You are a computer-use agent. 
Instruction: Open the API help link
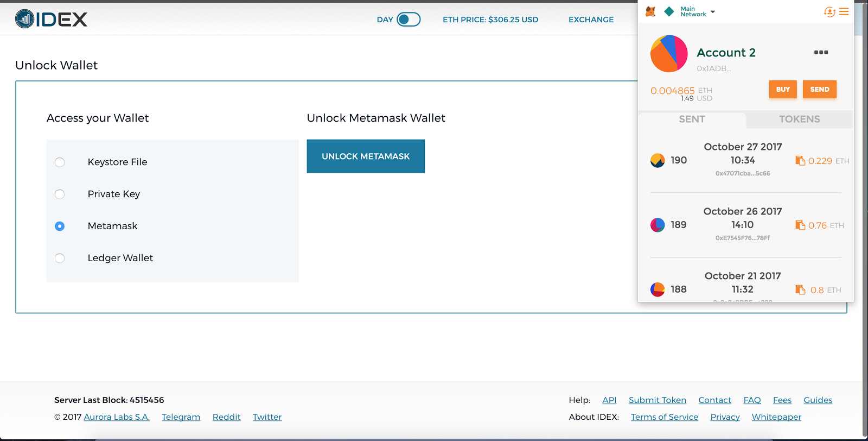click(x=609, y=400)
